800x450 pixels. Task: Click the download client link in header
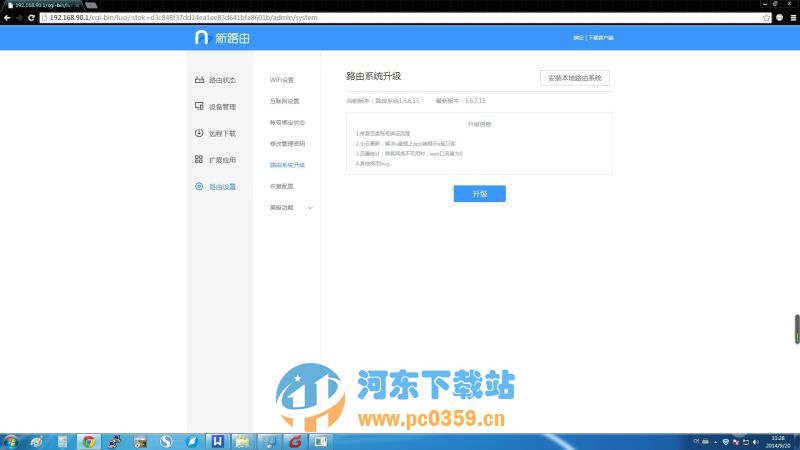pyautogui.click(x=601, y=38)
